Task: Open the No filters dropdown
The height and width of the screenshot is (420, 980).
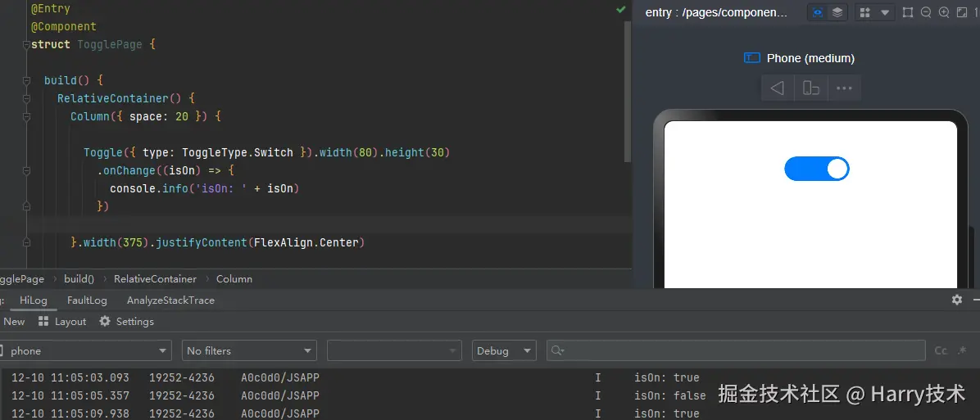Action: point(249,350)
